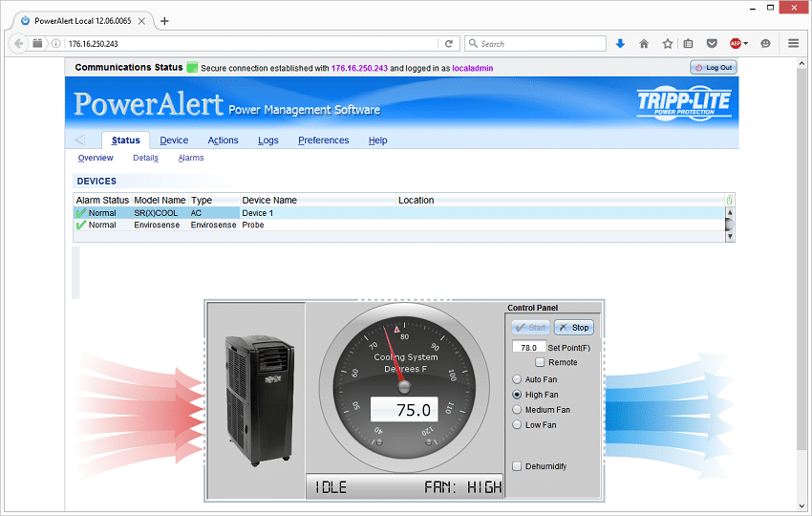This screenshot has height=516, width=812.
Task: Open the Actions tab
Action: click(x=224, y=140)
